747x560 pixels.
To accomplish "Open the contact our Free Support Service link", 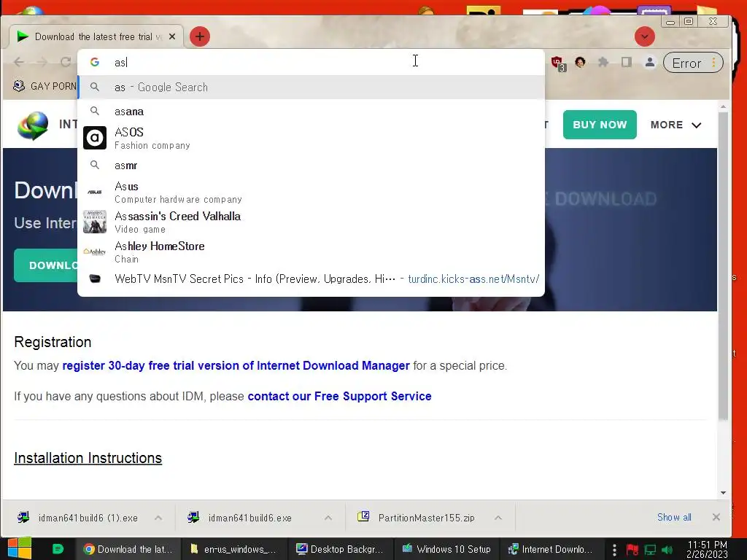I will tap(340, 396).
